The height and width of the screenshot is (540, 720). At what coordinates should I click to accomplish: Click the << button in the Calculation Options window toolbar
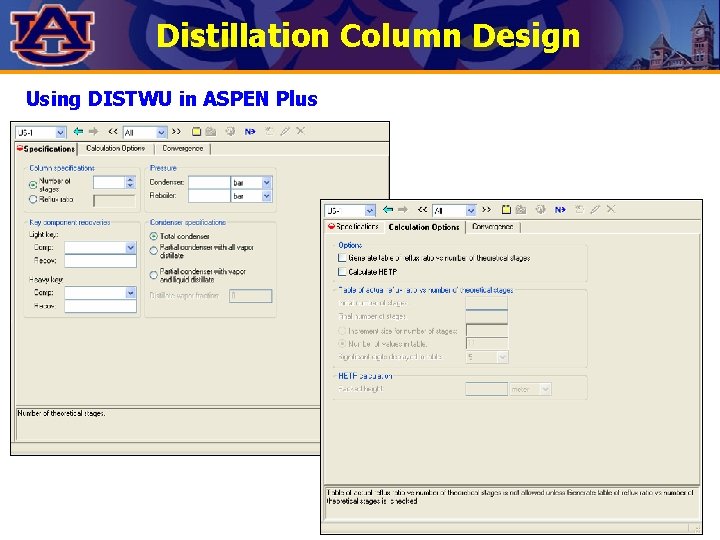click(422, 209)
